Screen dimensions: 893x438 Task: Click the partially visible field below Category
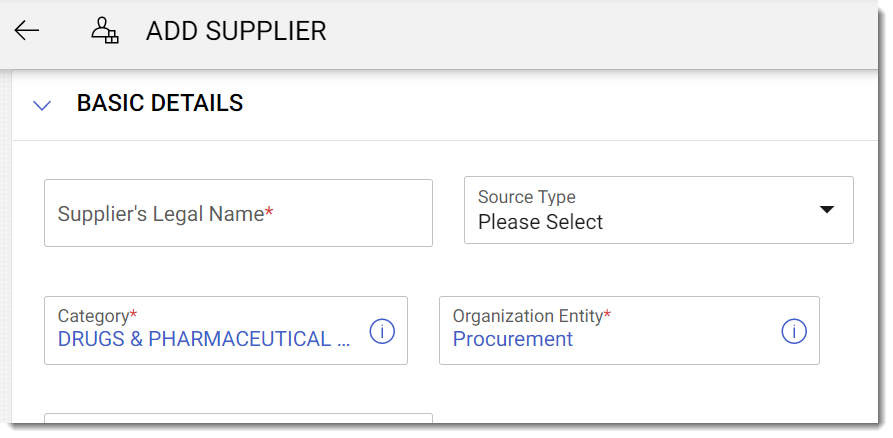pos(238,422)
